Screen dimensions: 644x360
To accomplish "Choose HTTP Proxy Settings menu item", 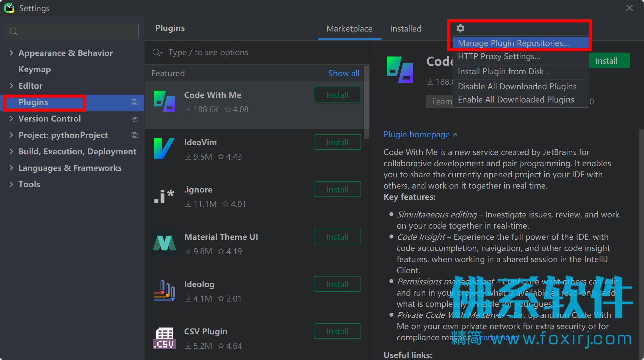I will click(521, 56).
